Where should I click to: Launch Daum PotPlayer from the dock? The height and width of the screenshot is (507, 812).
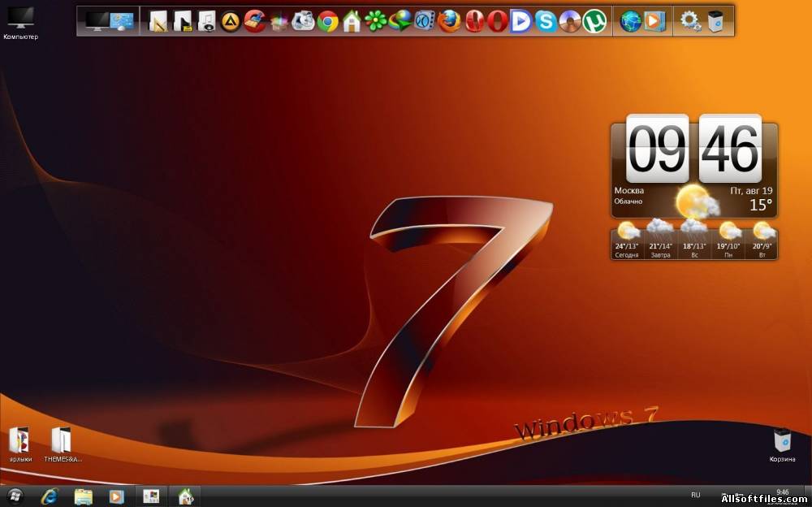(521, 21)
